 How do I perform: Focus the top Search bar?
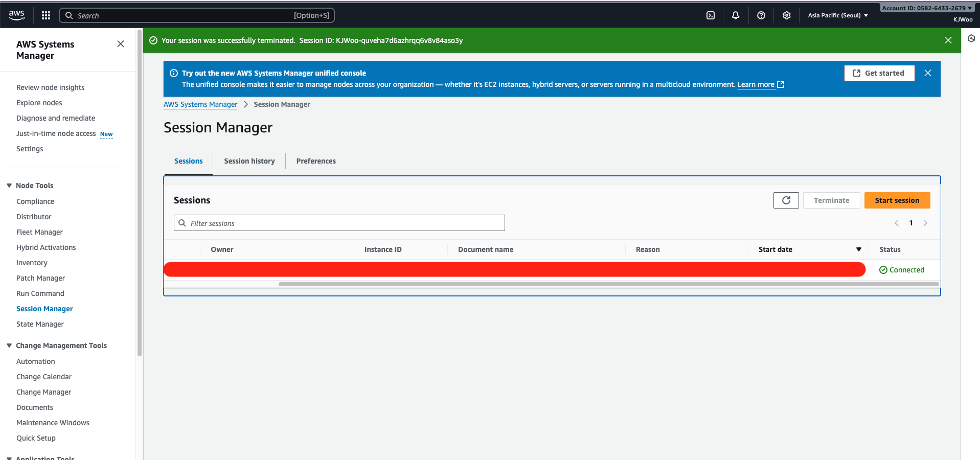197,15
